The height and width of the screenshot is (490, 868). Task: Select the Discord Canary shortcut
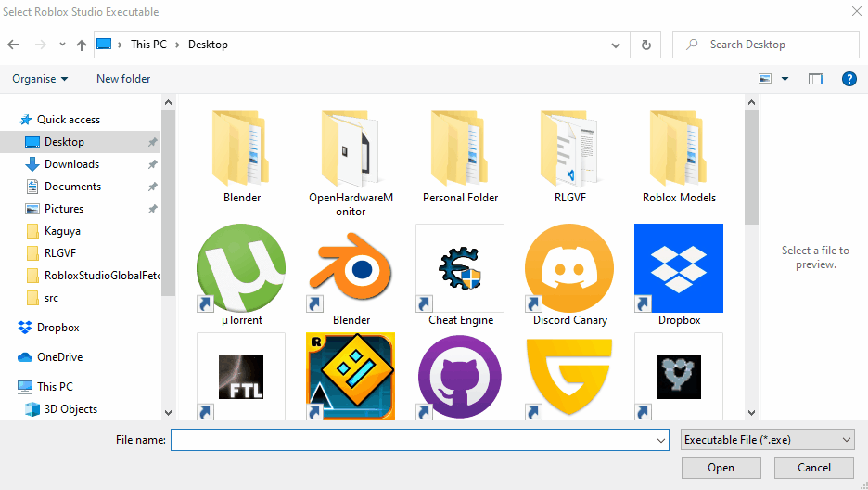click(569, 268)
